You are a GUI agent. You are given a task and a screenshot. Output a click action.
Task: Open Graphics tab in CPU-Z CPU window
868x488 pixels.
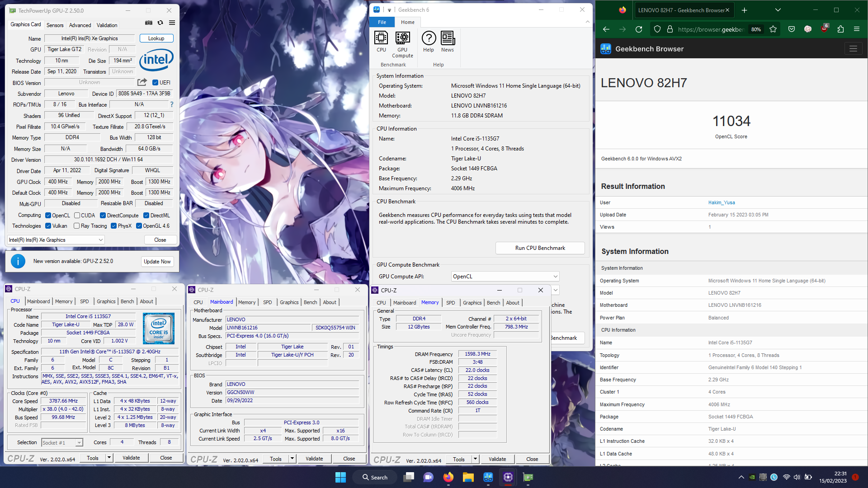click(x=106, y=301)
